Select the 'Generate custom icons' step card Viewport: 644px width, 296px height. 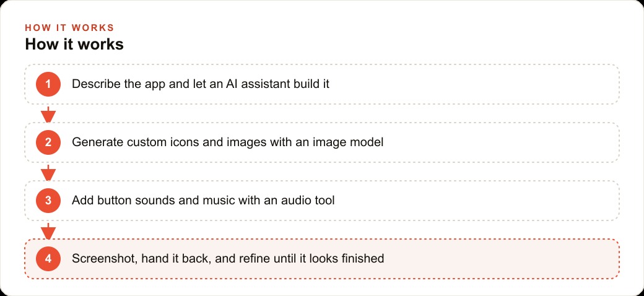[x=322, y=142]
